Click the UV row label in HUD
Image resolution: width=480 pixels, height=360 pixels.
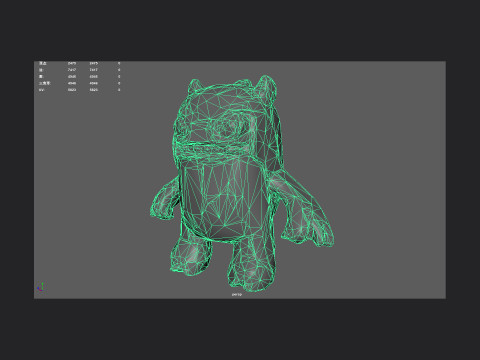pyautogui.click(x=41, y=90)
